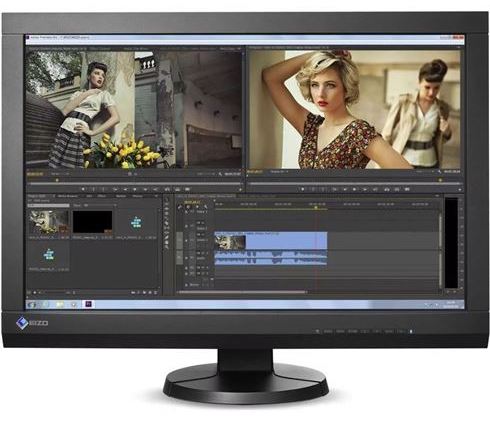Image resolution: width=490 pixels, height=429 pixels.
Task: Play the sequence in Program monitor
Action: tap(355, 189)
